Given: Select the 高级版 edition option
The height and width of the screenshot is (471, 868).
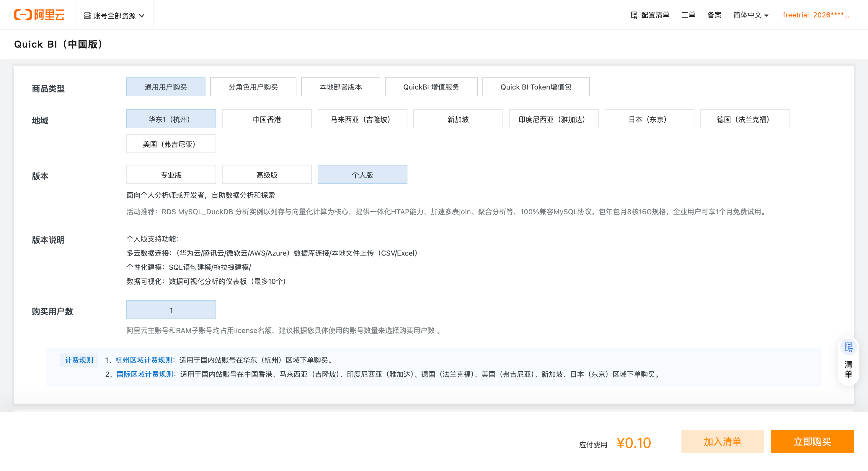Looking at the screenshot, I should point(267,175).
